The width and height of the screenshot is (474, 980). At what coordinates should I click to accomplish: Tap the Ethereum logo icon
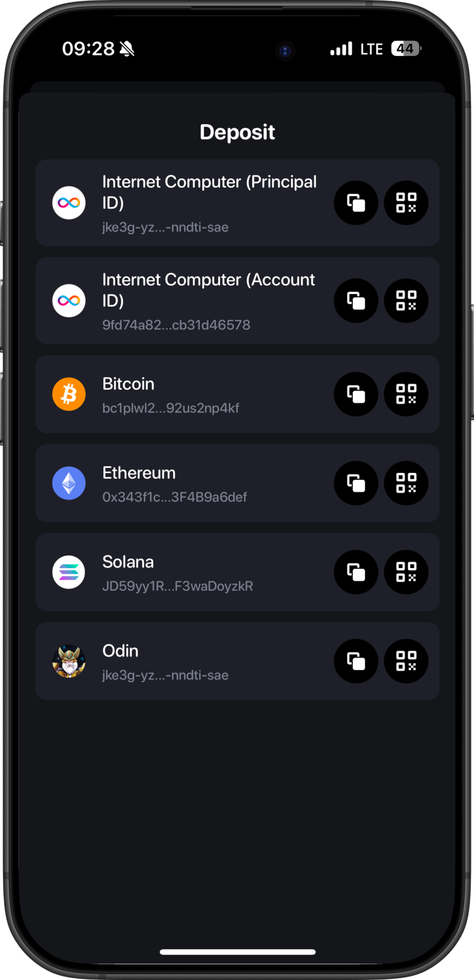[x=69, y=483]
